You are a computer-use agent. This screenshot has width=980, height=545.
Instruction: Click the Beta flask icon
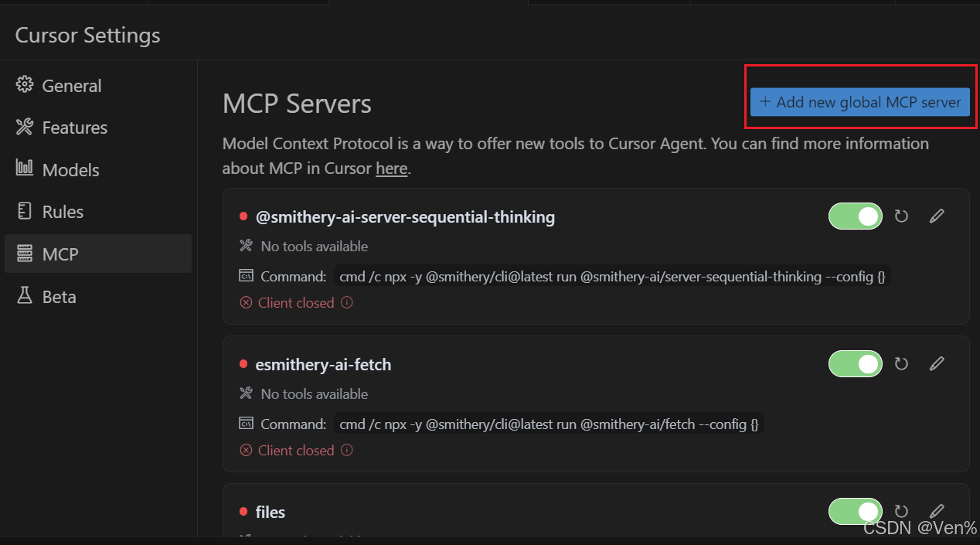[25, 295]
